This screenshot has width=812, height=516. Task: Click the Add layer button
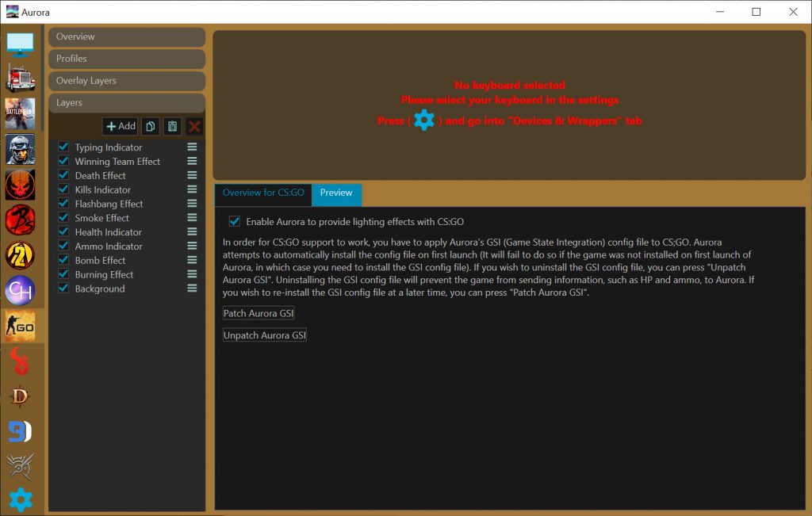[121, 126]
